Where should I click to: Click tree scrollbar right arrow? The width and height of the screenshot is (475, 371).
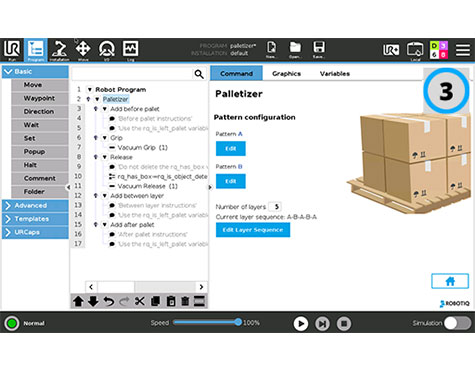[x=201, y=287]
